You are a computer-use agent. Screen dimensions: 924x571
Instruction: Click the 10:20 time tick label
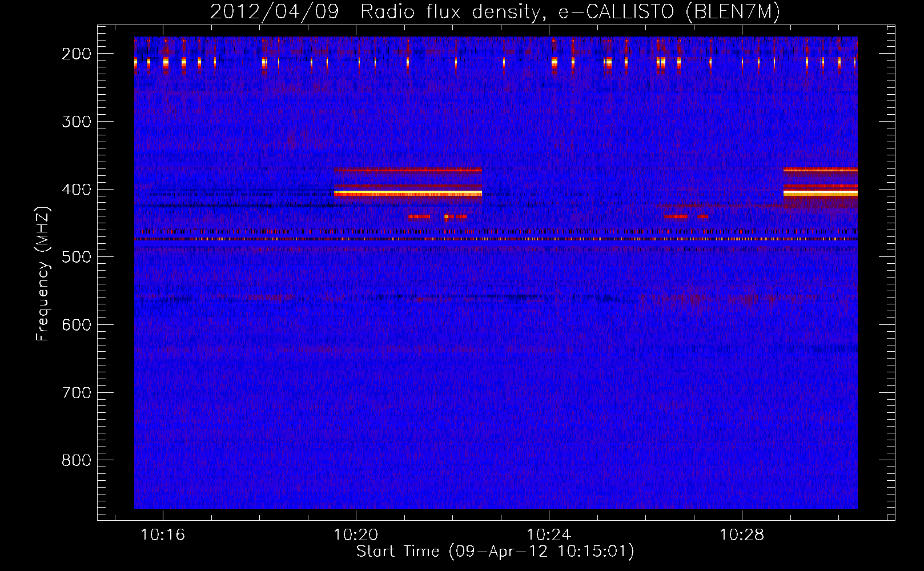pyautogui.click(x=356, y=535)
